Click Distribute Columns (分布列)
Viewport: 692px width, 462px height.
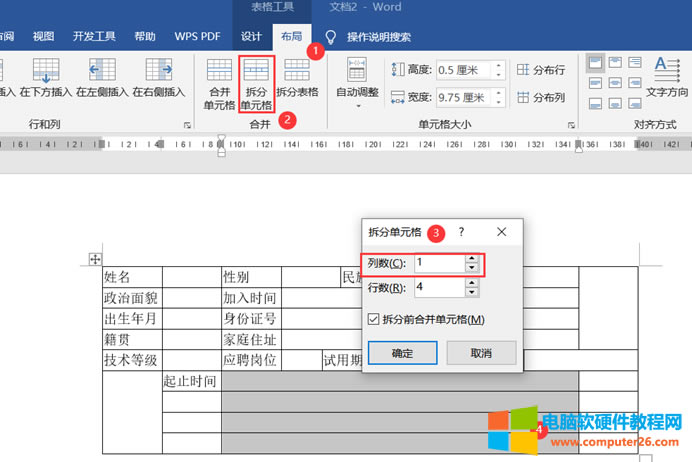pos(541,98)
